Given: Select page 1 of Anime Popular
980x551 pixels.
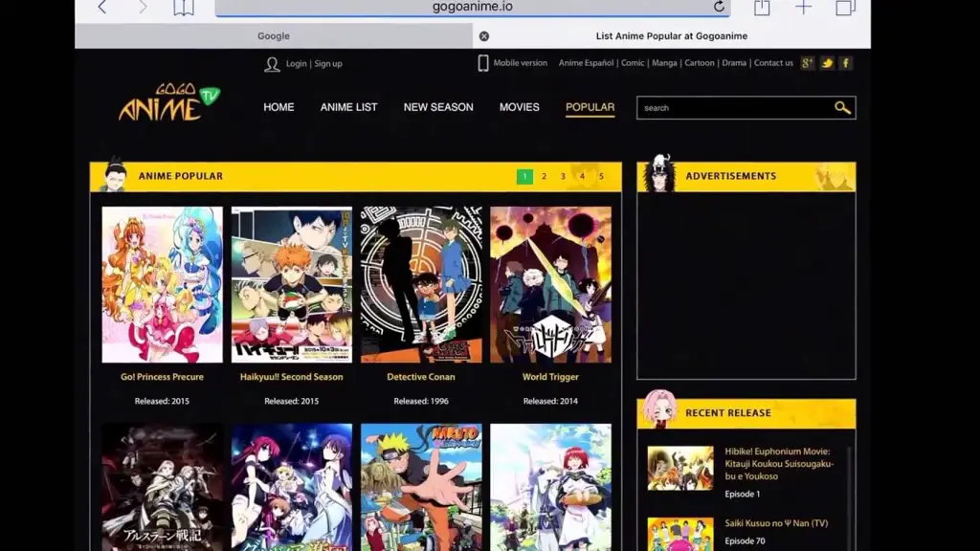Looking at the screenshot, I should [525, 177].
